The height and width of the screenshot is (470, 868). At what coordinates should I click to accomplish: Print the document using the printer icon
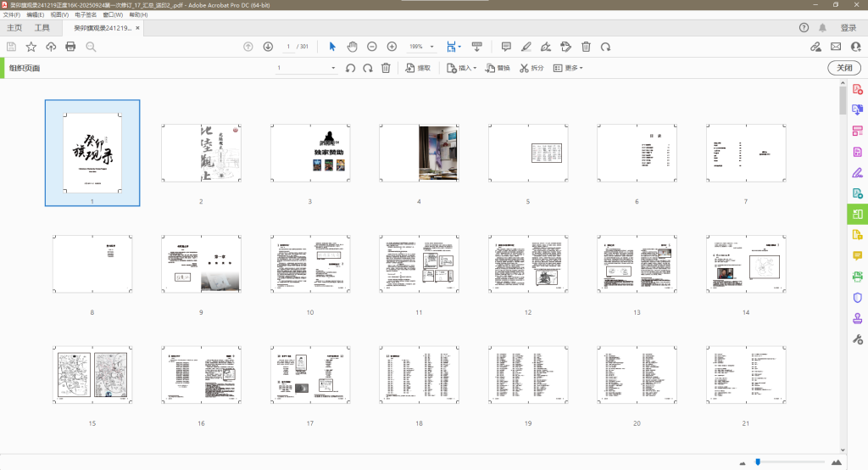[x=71, y=47]
